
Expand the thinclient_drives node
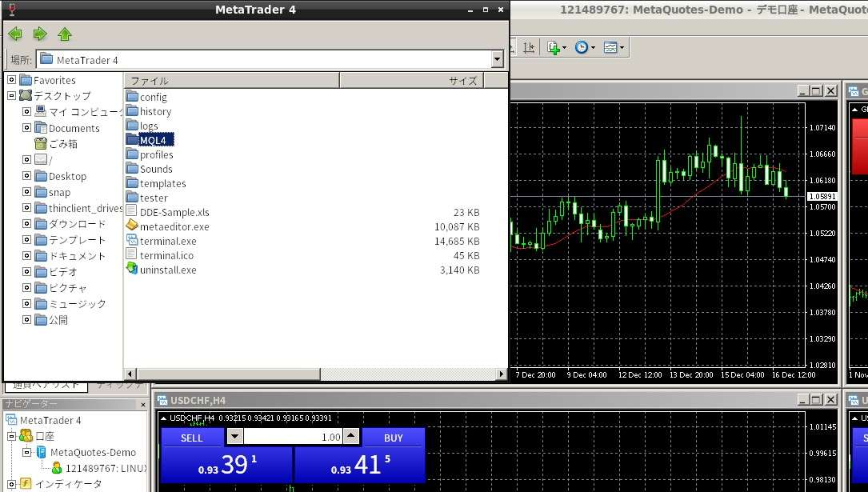[26, 207]
